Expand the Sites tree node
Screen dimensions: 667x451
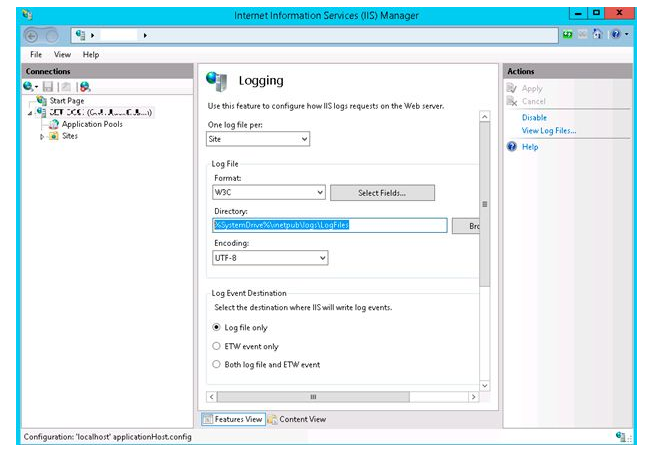click(42, 137)
